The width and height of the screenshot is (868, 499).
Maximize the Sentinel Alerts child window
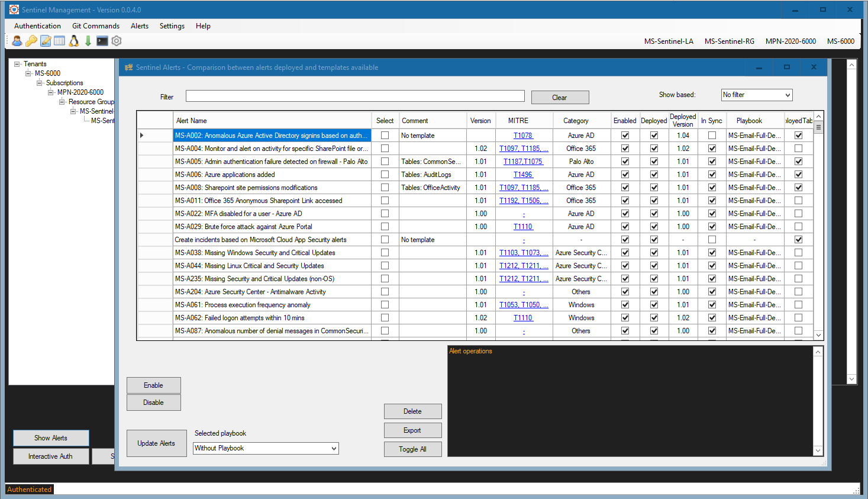(787, 67)
